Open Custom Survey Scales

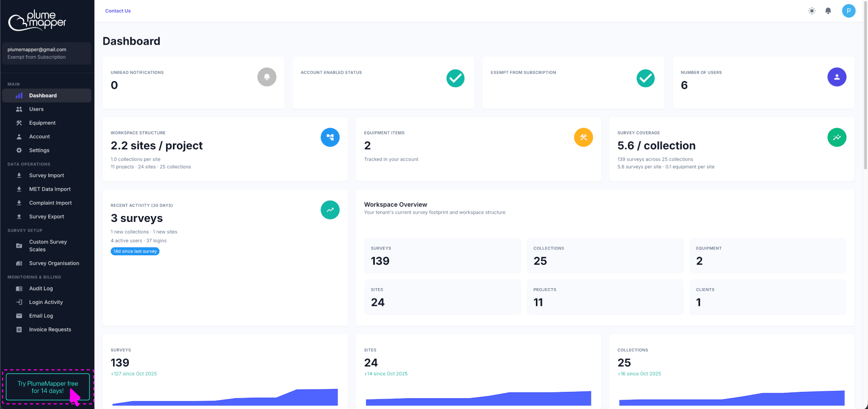tap(47, 246)
